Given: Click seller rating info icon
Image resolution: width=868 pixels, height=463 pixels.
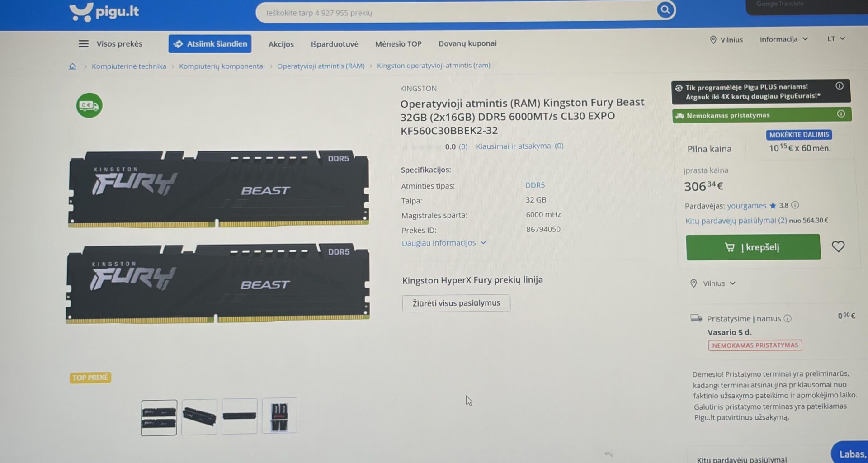Looking at the screenshot, I should tap(795, 205).
